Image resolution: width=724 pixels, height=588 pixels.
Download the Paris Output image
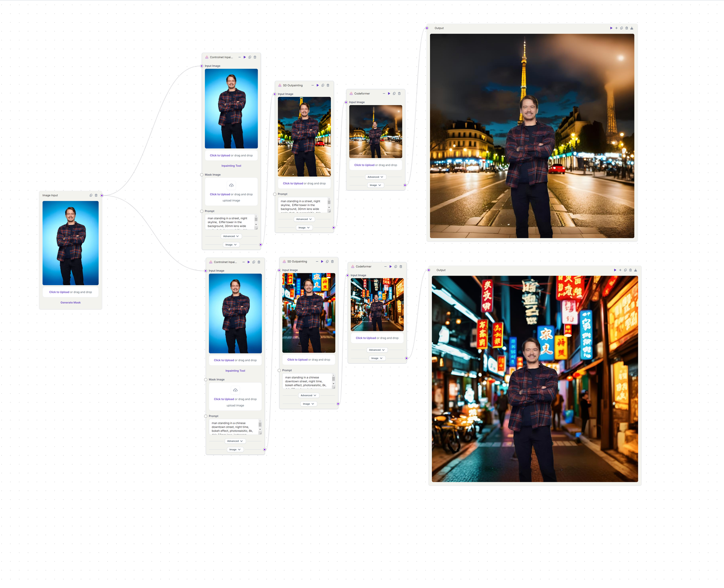[632, 28]
